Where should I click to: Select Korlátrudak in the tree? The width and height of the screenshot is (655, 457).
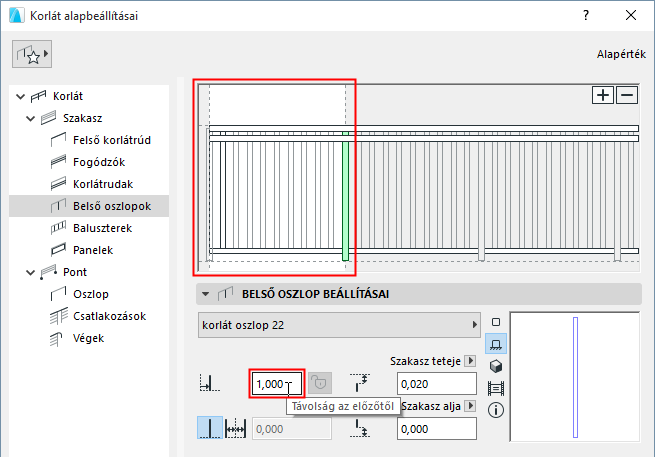tap(103, 184)
